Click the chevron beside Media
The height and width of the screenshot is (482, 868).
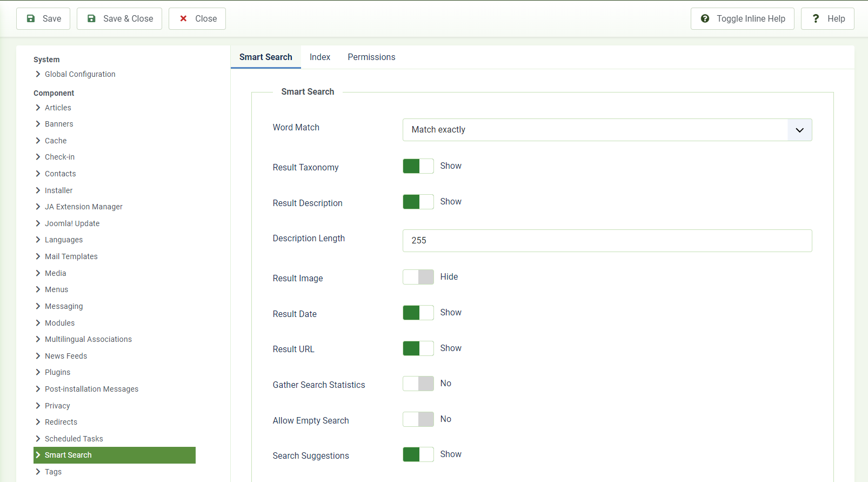tap(38, 273)
